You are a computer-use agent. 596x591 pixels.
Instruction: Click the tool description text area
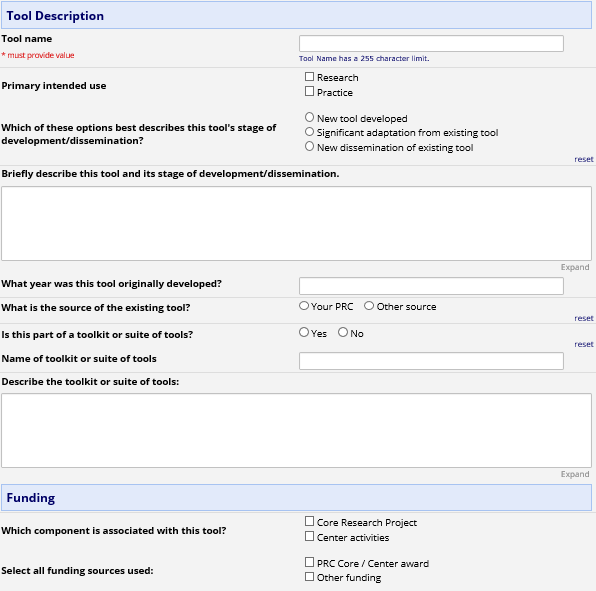coord(296,223)
